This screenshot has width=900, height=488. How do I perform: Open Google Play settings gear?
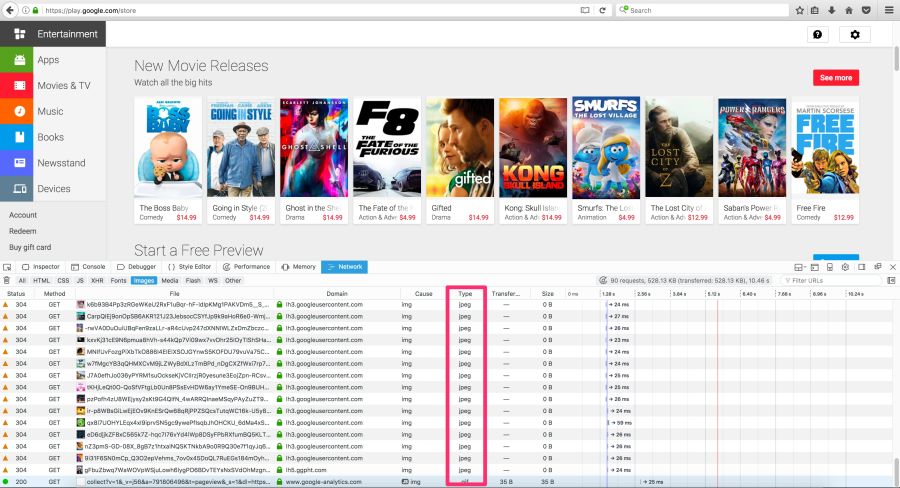[x=855, y=34]
